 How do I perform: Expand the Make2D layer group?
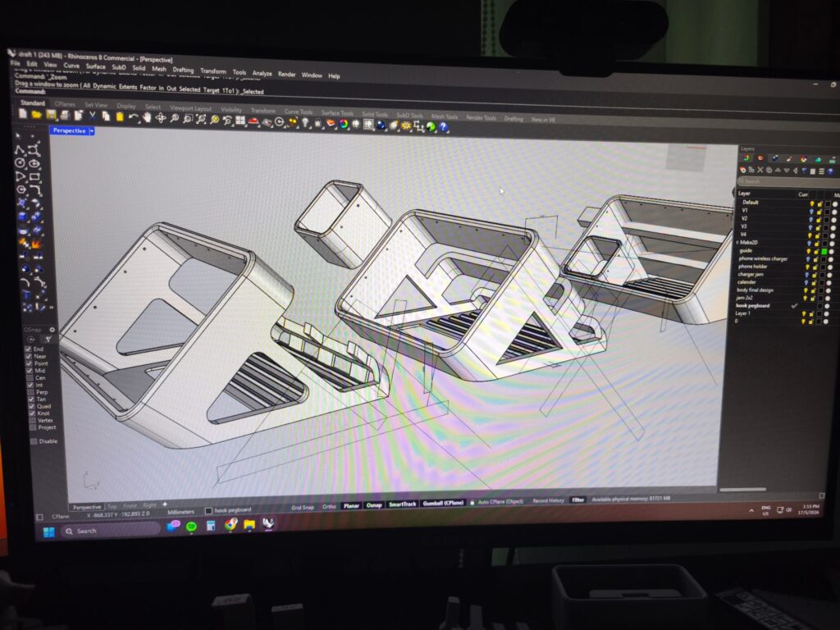point(737,243)
